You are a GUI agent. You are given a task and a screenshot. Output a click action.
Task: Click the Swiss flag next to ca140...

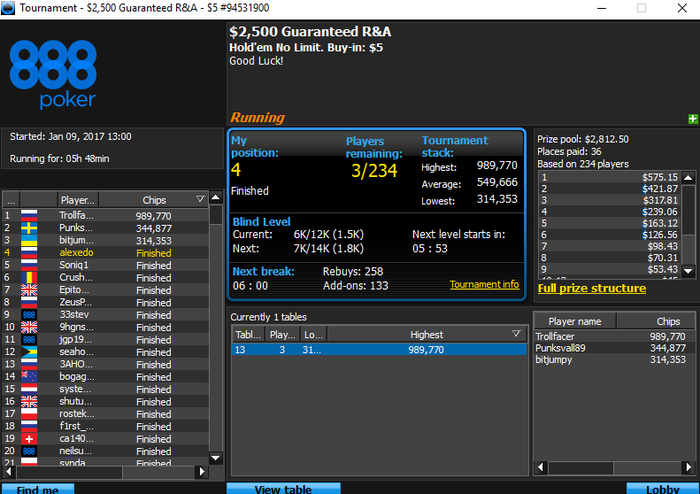(29, 439)
